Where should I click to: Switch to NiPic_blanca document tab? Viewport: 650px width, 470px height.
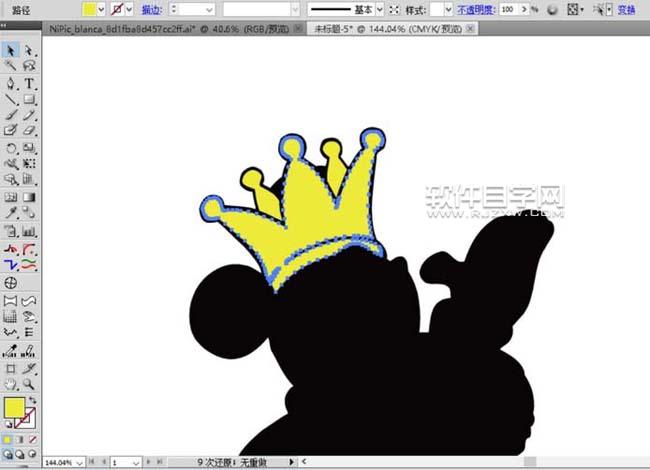pyautogui.click(x=169, y=29)
